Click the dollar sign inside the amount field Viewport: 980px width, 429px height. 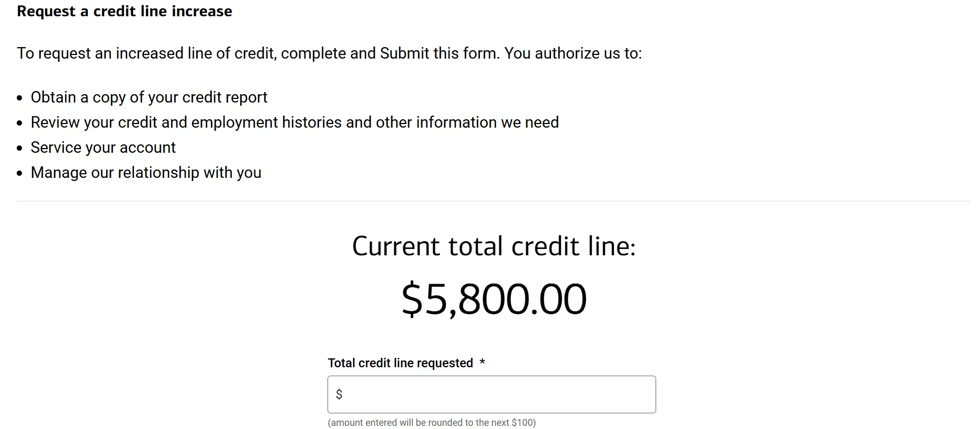339,394
